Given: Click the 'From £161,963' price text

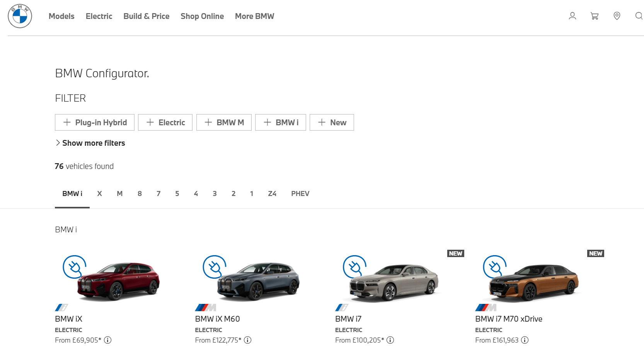Looking at the screenshot, I should click(497, 340).
